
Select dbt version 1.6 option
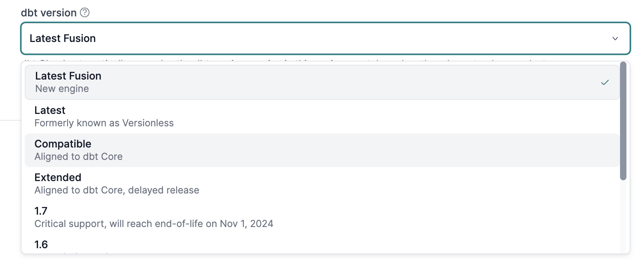41,245
